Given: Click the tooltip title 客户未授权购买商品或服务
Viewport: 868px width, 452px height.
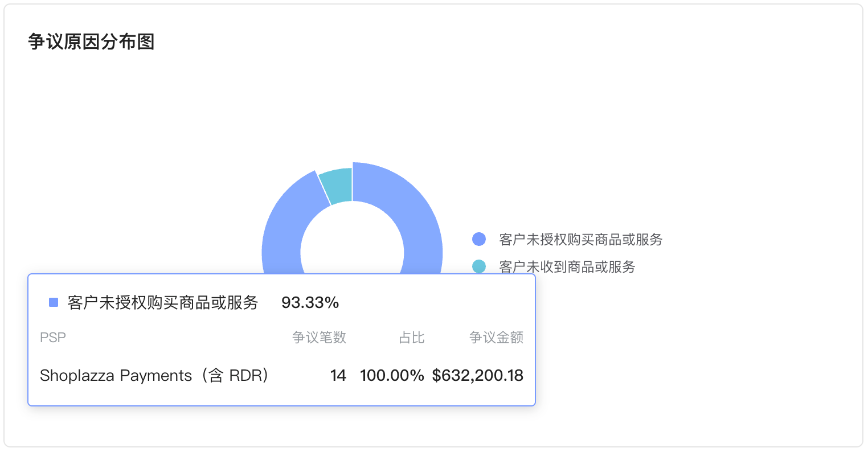Looking at the screenshot, I should pos(163,302).
